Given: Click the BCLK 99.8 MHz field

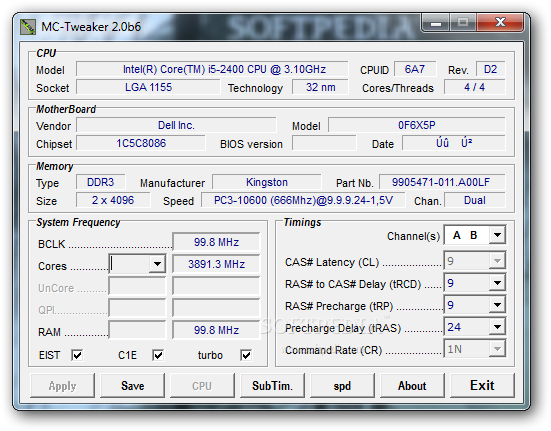Looking at the screenshot, I should pos(216,242).
